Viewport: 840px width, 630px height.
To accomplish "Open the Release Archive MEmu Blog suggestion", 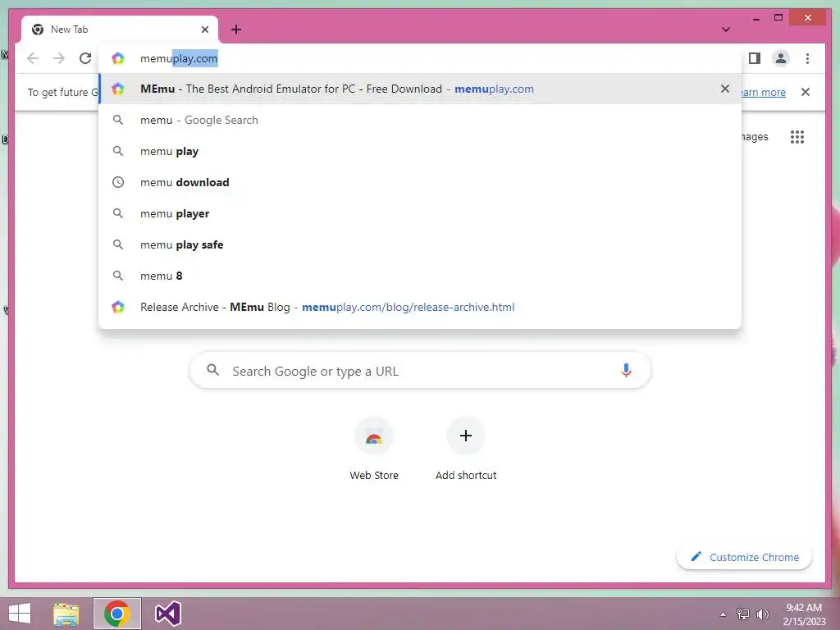I will coord(420,307).
